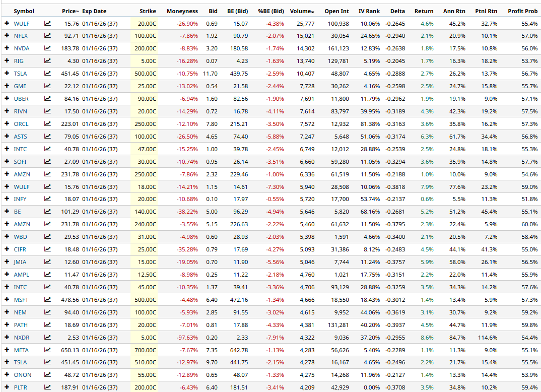Open the chart icon for NVDA
This screenshot has width=541, height=392.
[x=47, y=48]
